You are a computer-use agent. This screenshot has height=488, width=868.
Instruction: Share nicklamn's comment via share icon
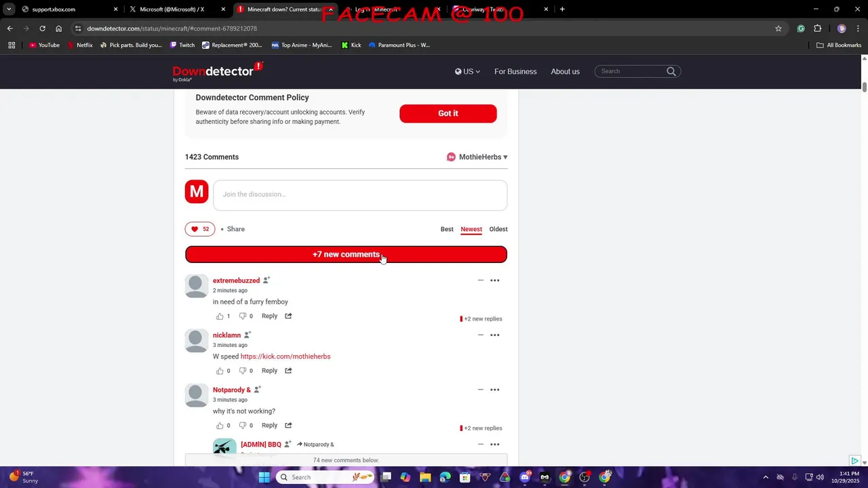[288, 371]
